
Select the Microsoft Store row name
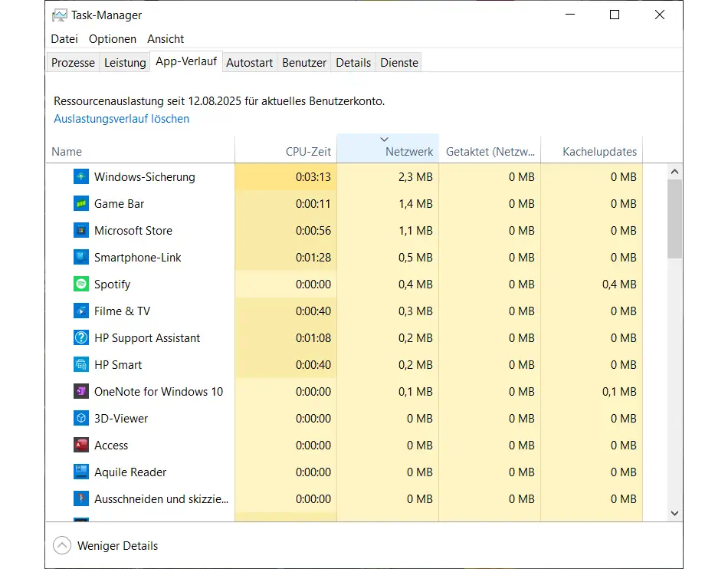tap(133, 231)
